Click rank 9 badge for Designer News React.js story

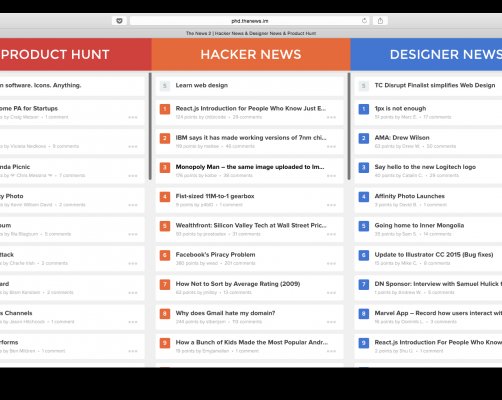pyautogui.click(x=364, y=343)
